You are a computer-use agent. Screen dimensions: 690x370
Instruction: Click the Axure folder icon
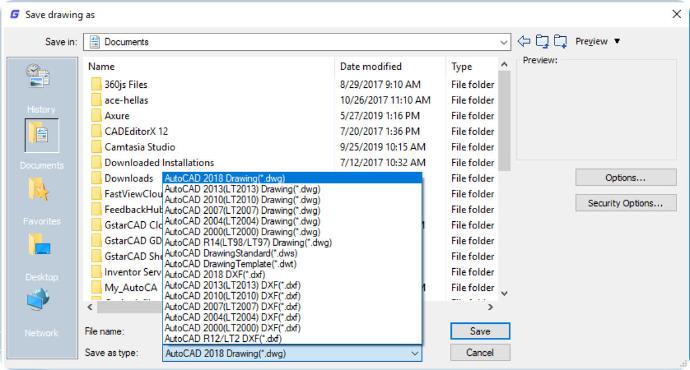click(x=96, y=116)
